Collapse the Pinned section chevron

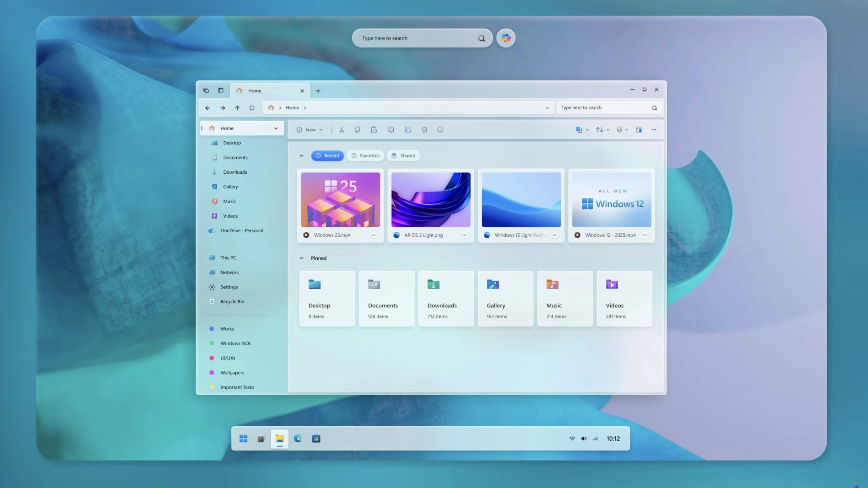(x=301, y=258)
